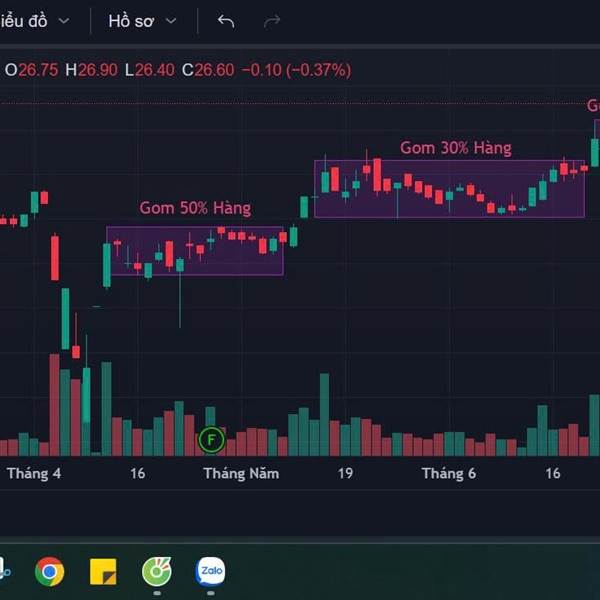Click the 'Tháng 6' time axis label
Screen dimensions: 600x600
[x=449, y=474]
